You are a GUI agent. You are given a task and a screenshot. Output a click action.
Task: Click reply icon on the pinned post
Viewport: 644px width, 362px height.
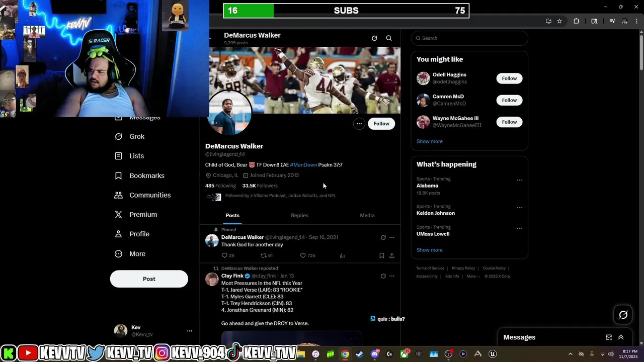[225, 255]
